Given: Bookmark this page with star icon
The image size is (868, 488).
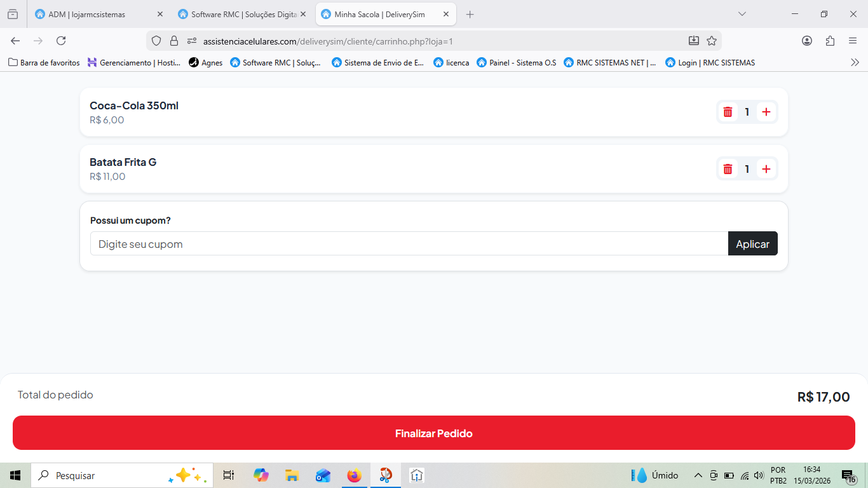Looking at the screenshot, I should click(712, 41).
